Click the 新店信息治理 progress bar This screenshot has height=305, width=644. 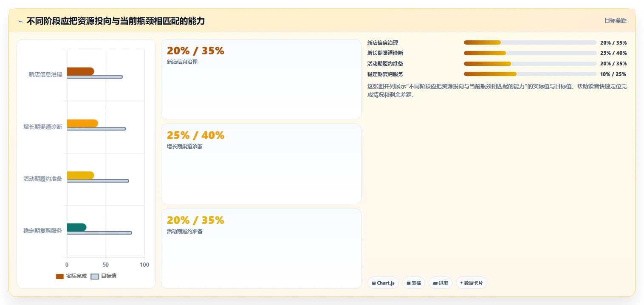pyautogui.click(x=530, y=42)
